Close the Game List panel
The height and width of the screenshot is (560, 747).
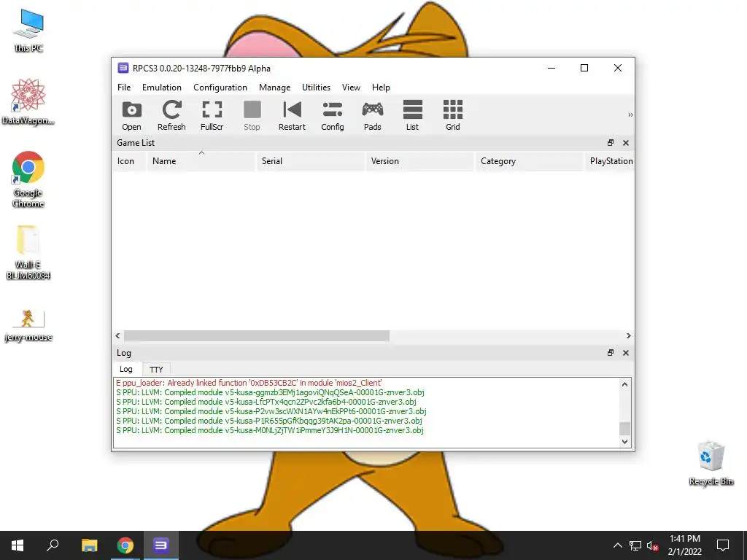(626, 142)
